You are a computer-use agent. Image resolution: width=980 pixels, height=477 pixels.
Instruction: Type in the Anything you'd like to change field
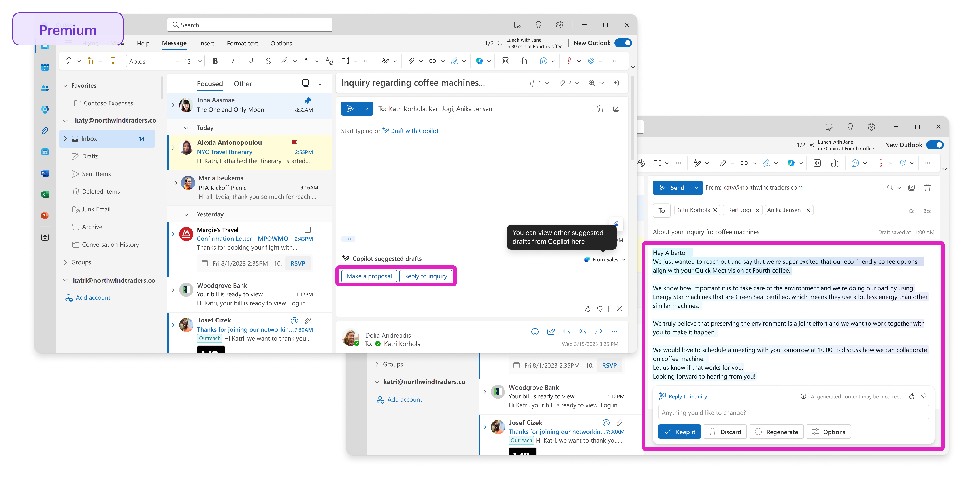pyautogui.click(x=793, y=412)
